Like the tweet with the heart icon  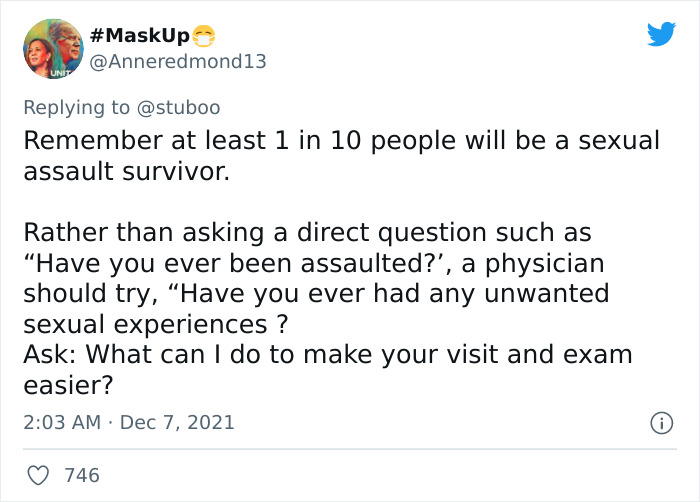tap(36, 475)
